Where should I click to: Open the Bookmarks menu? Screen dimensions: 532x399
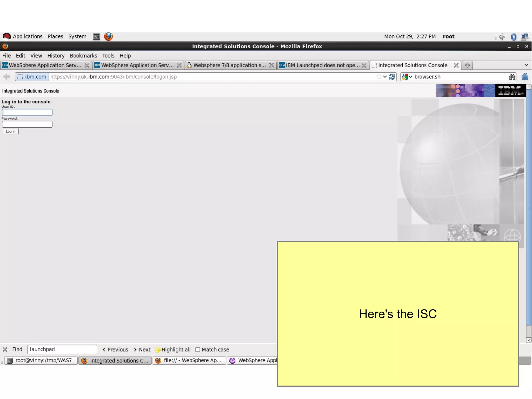point(83,56)
